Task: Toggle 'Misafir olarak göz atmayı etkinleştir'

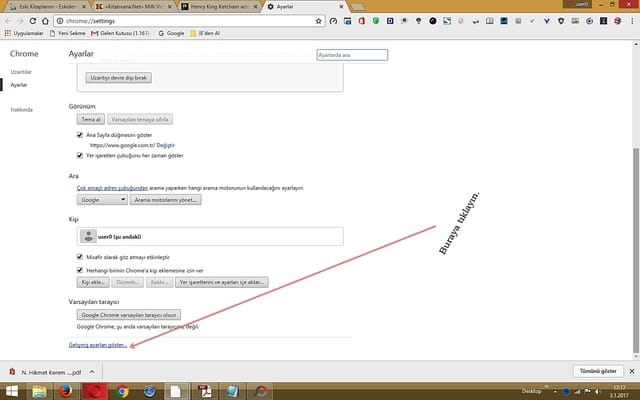Action: coord(80,257)
